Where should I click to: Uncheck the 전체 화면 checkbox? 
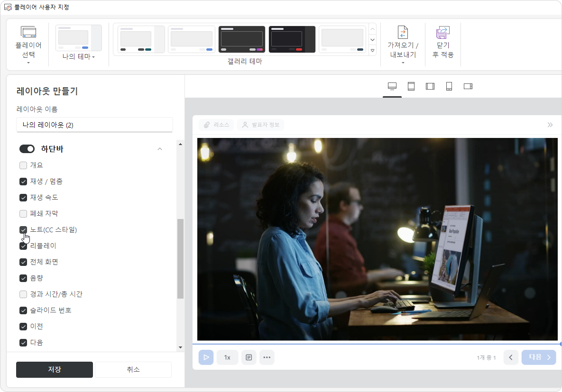[x=23, y=262]
